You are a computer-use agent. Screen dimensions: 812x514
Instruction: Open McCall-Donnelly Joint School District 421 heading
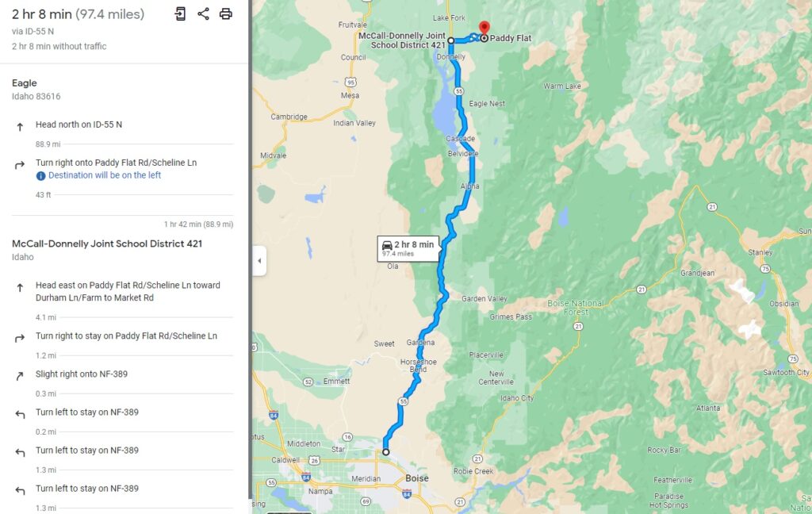(x=107, y=250)
